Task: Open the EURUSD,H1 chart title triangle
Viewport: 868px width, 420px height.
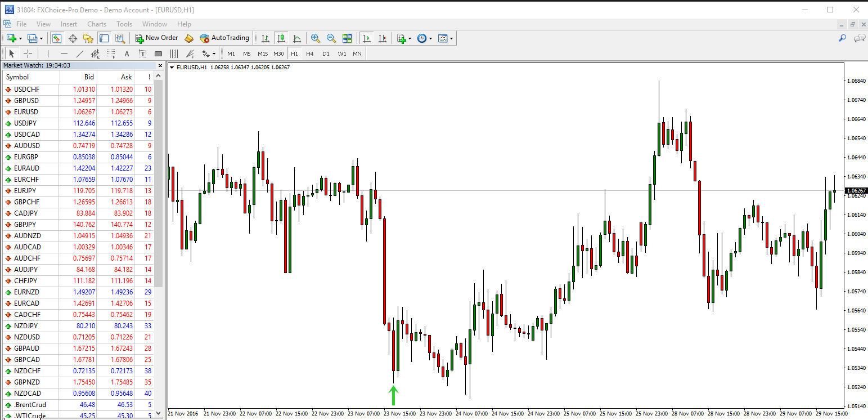Action: tap(172, 68)
